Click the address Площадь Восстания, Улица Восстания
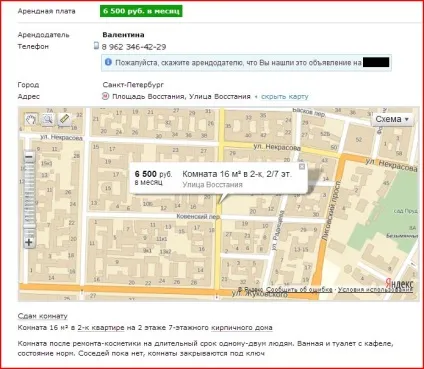The width and height of the screenshot is (424, 369). tap(181, 97)
